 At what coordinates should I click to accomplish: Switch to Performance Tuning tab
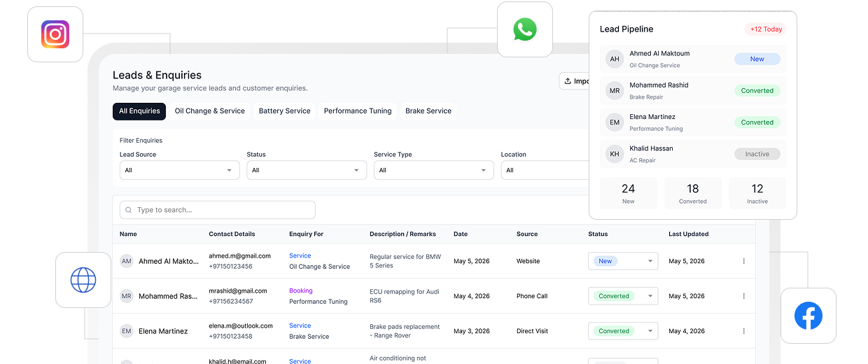358,111
